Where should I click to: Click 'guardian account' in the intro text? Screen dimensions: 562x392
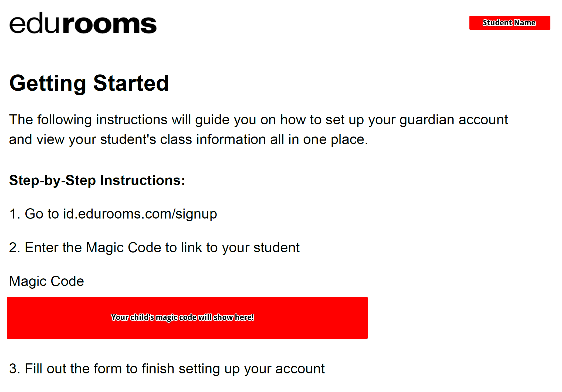454,120
